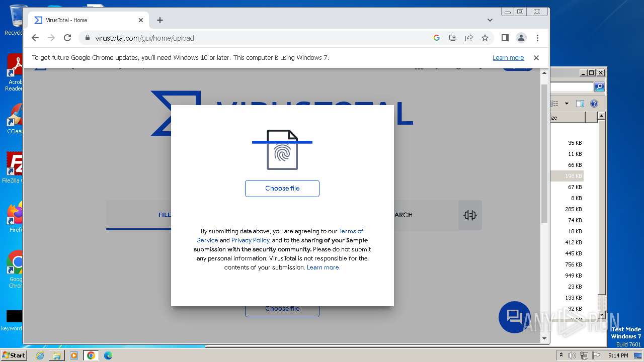Select the 35 KB file row
The image size is (644, 362).
pyautogui.click(x=567, y=143)
